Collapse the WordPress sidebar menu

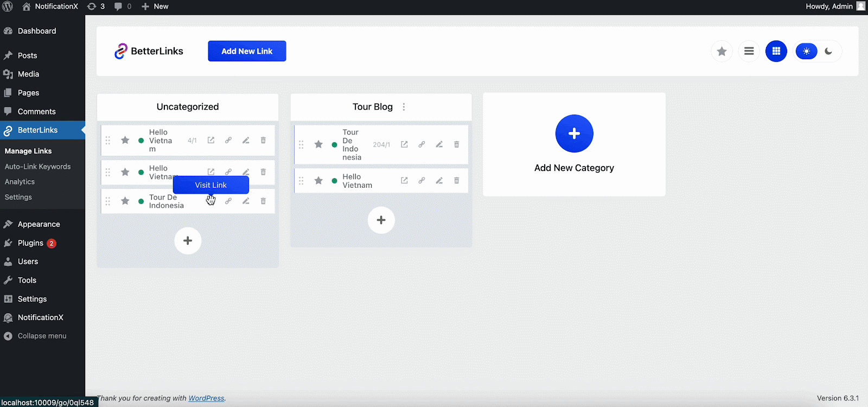42,336
